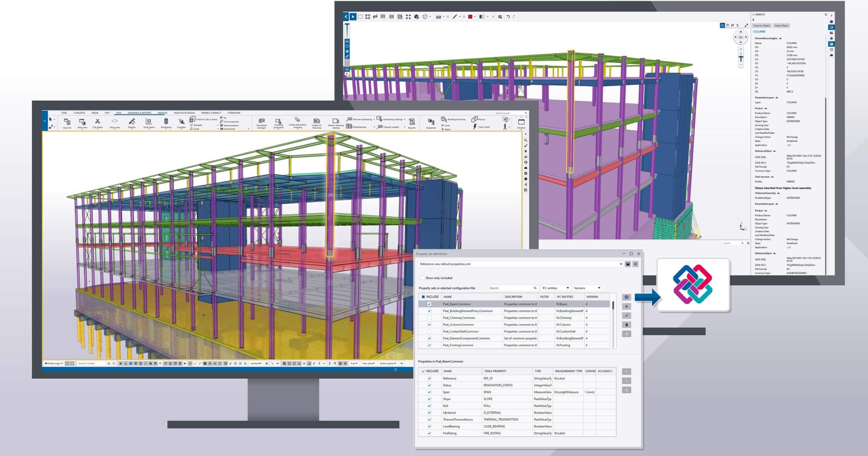This screenshot has height=456, width=868.
Task: Open the CONCRETE ribbon tab
Action: point(78,113)
